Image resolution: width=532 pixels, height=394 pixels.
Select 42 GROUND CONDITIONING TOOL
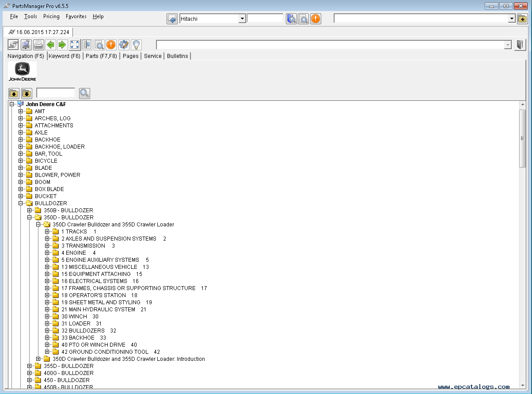110,352
